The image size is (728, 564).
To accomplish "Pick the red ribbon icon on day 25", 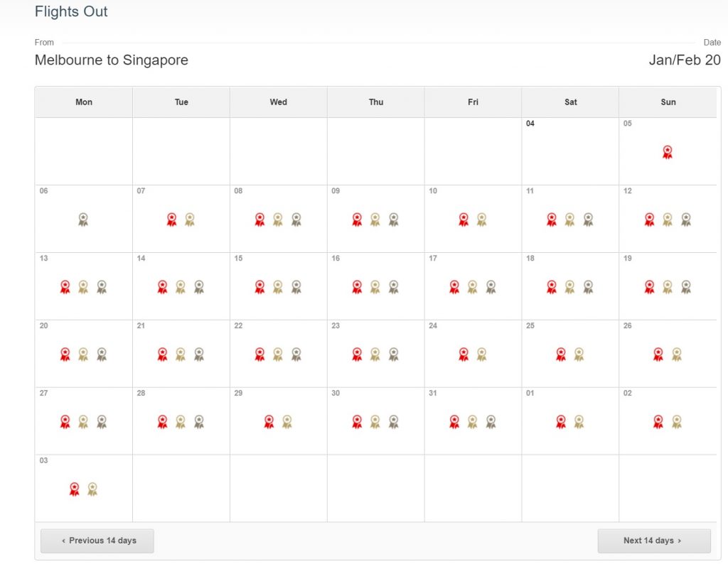I will [x=561, y=354].
